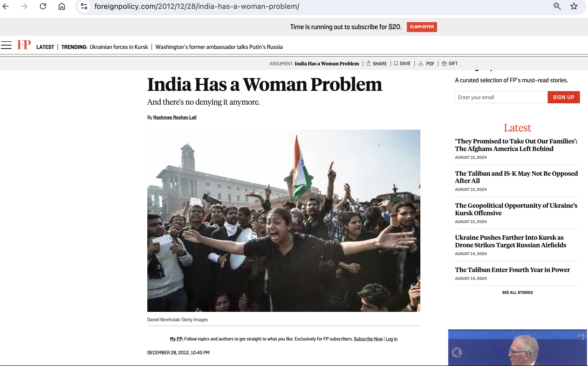Click the browser back arrow
This screenshot has height=366, width=588.
pos(6,6)
